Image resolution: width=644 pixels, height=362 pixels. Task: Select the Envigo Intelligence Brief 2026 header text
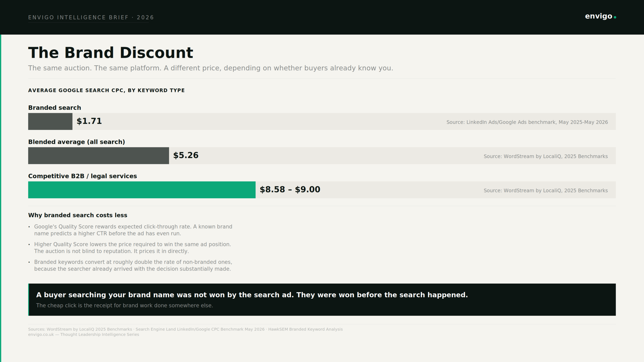pos(91,17)
